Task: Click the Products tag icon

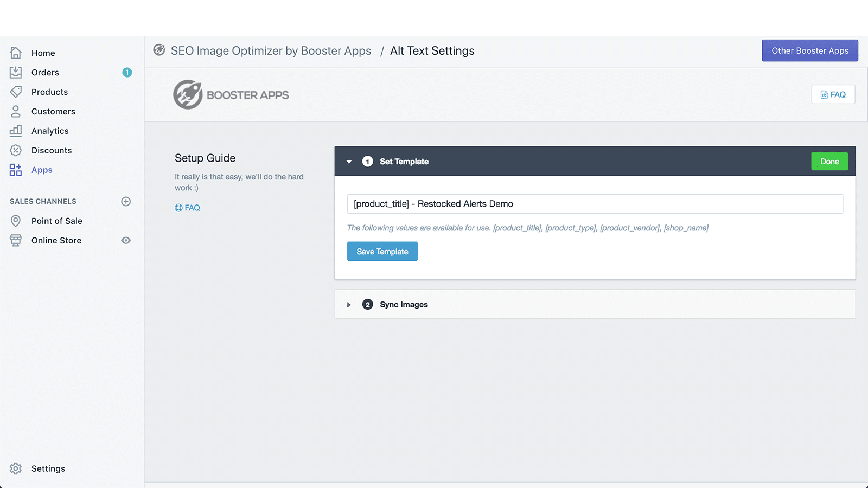Action: click(x=16, y=92)
